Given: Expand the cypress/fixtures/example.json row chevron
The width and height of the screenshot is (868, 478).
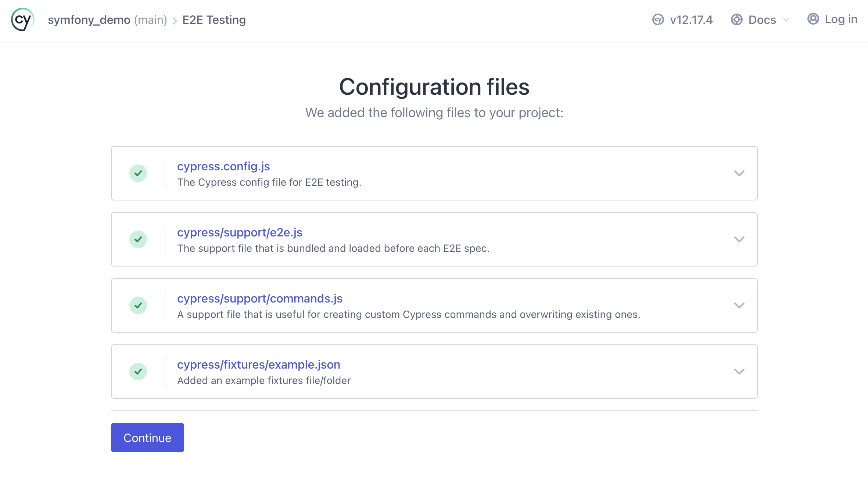Looking at the screenshot, I should tap(739, 372).
